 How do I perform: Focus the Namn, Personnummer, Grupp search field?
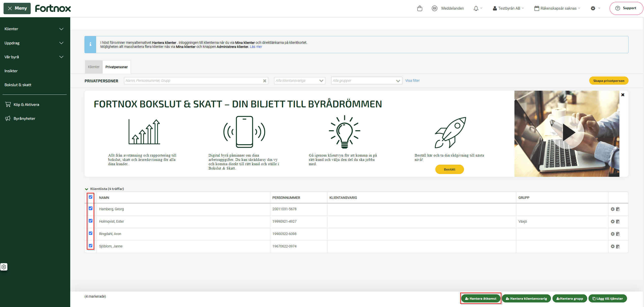coord(196,81)
